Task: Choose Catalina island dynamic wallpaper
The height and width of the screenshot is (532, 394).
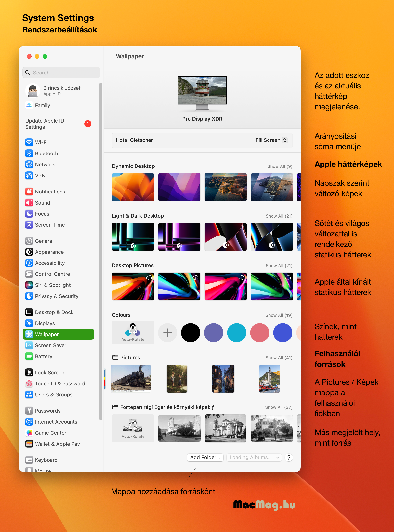Action: [272, 187]
